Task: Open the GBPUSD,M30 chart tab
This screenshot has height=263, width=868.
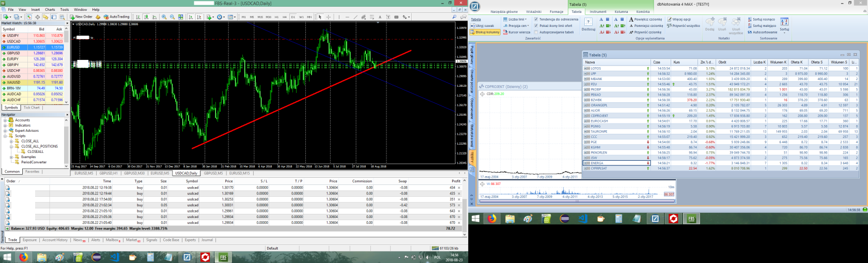Action: (x=134, y=173)
